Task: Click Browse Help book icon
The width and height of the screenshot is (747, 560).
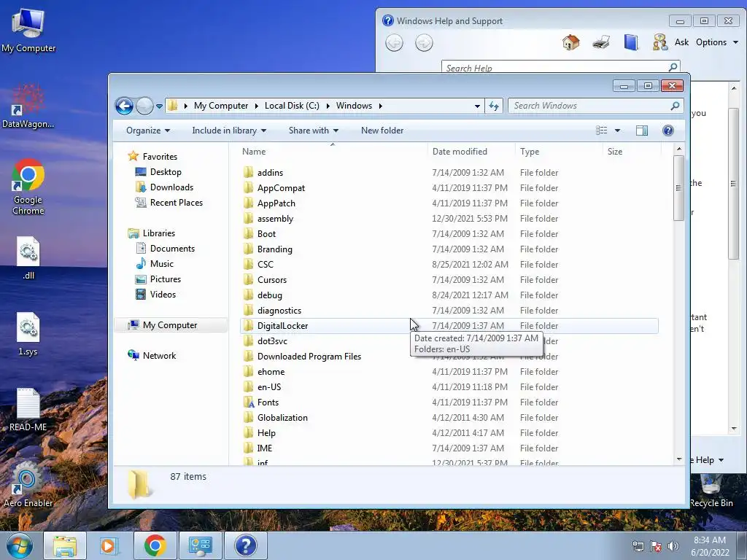Action: [x=631, y=42]
